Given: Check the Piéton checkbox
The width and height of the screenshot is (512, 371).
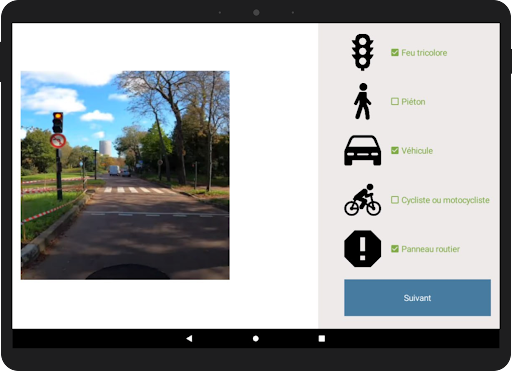Looking at the screenshot, I should point(395,101).
